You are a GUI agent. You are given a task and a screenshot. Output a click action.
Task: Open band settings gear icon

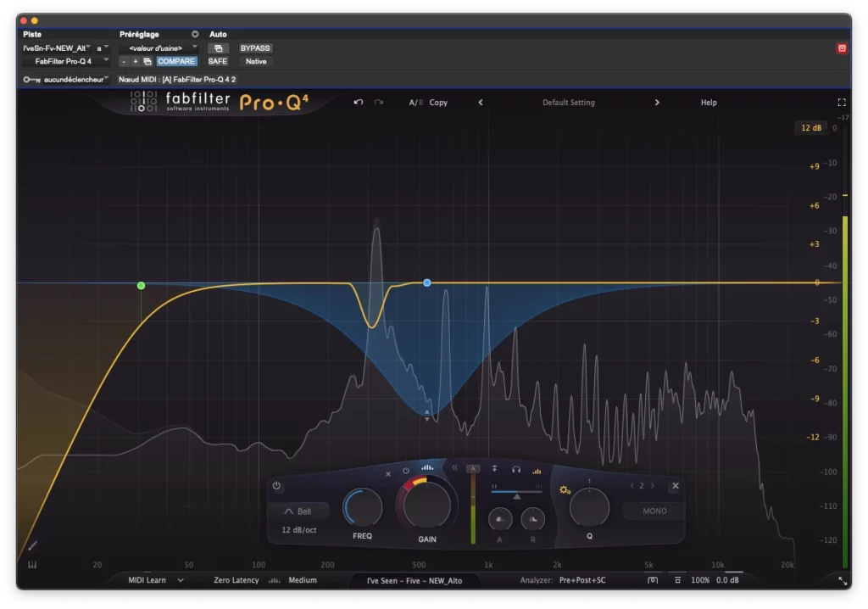pos(565,490)
